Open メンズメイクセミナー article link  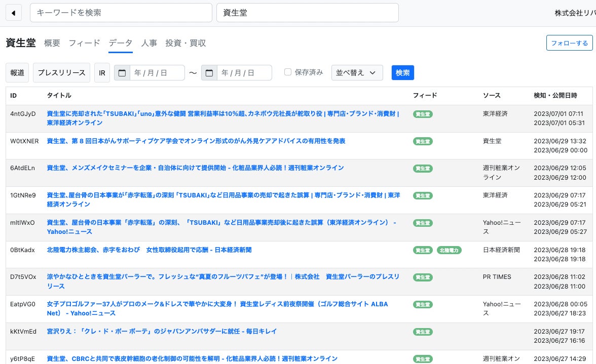click(195, 168)
